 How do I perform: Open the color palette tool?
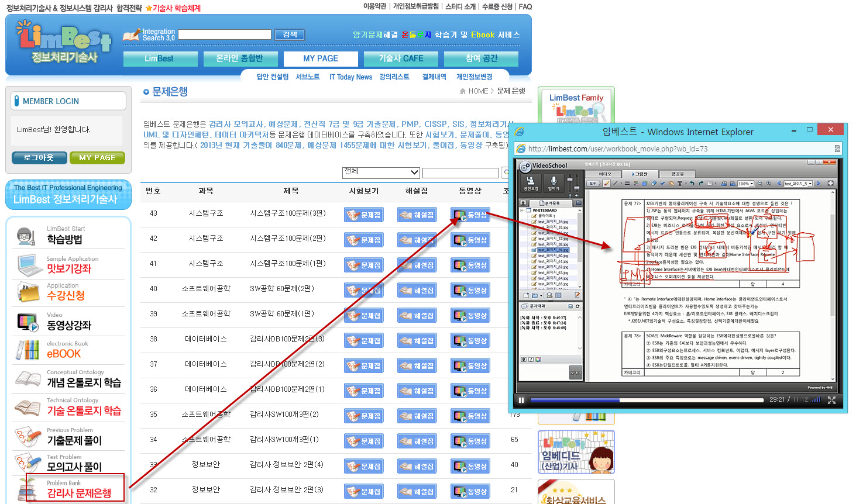coord(636,184)
